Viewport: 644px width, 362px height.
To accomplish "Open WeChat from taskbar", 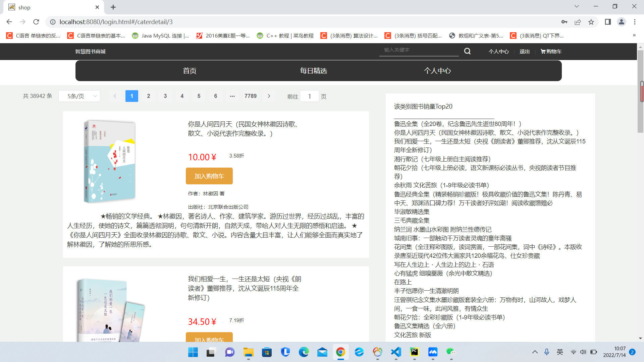I will (451, 352).
